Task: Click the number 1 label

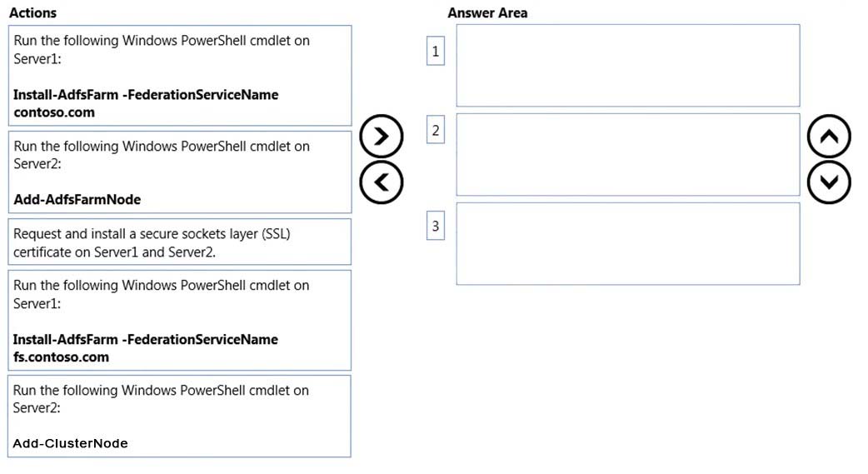Action: pos(436,51)
